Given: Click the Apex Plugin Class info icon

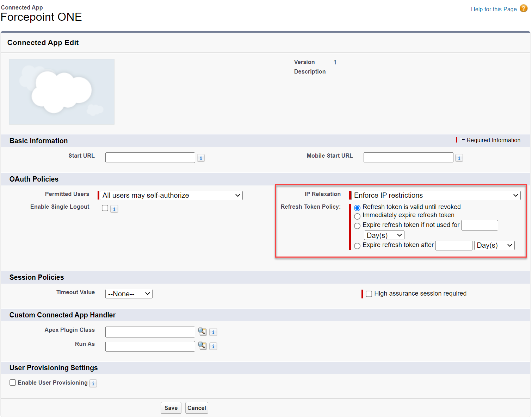Looking at the screenshot, I should click(x=213, y=332).
